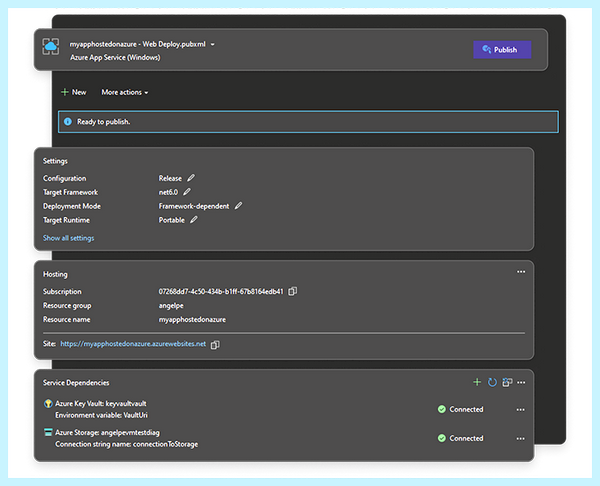Open the publish profile dropdown arrow

[x=213, y=44]
